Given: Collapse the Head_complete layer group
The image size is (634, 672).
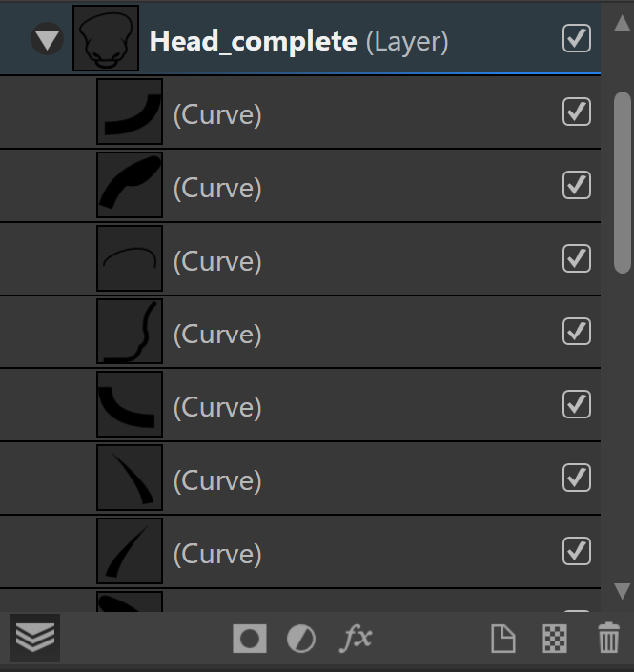Looking at the screenshot, I should point(47,39).
